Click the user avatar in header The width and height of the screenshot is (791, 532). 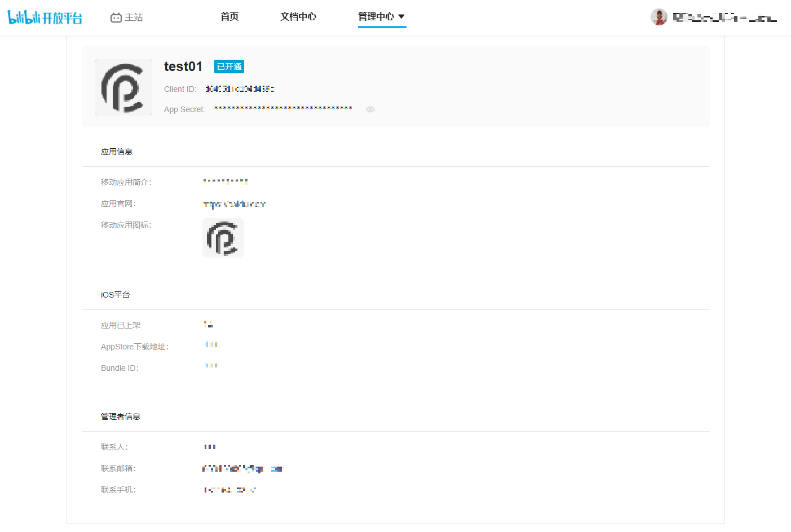coord(659,17)
